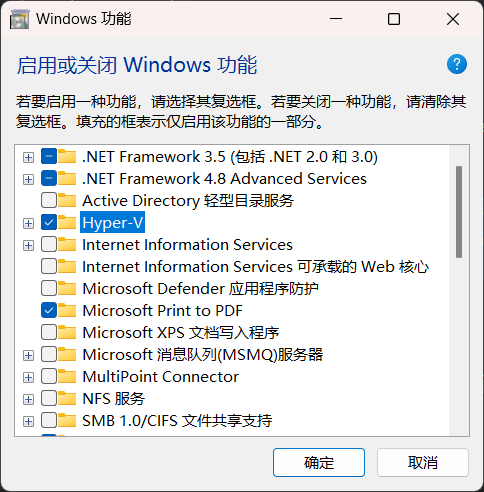Click the feature list vertical scrollbar thumb
Screen dimensions: 484x492
459,212
